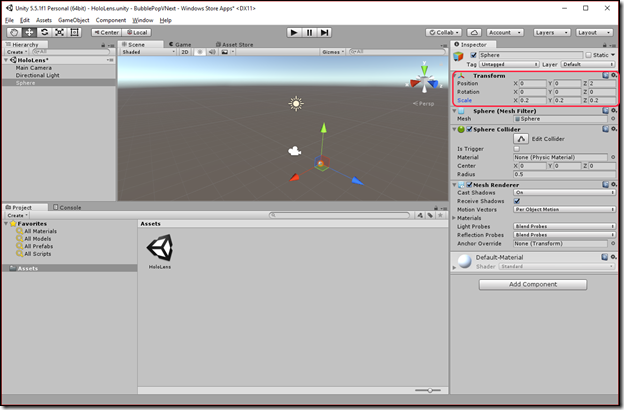Screen dimensions: 624x410
Task: Toggle scene audio speaker icon
Action: coord(212,52)
